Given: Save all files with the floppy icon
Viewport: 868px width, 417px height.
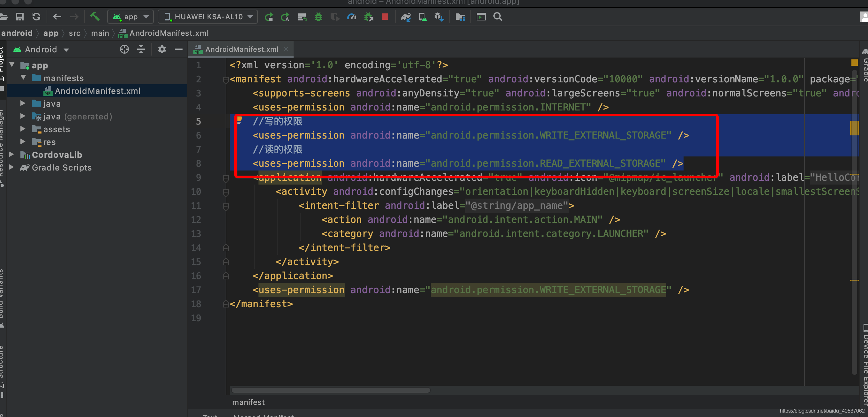Looking at the screenshot, I should coord(20,17).
